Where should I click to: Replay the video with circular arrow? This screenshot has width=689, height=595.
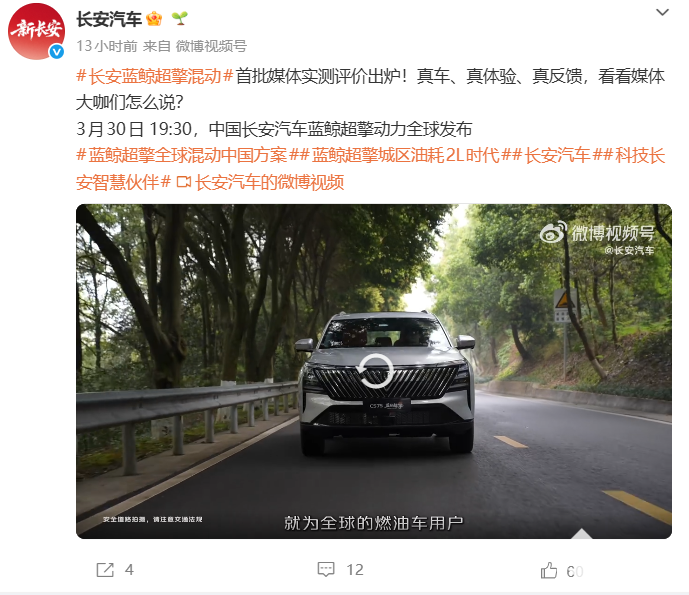pos(375,371)
